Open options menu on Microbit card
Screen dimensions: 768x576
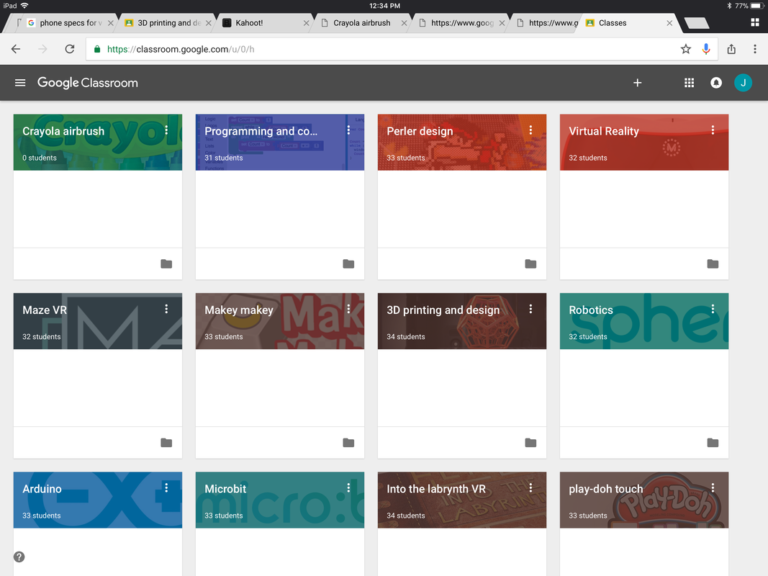pos(349,488)
